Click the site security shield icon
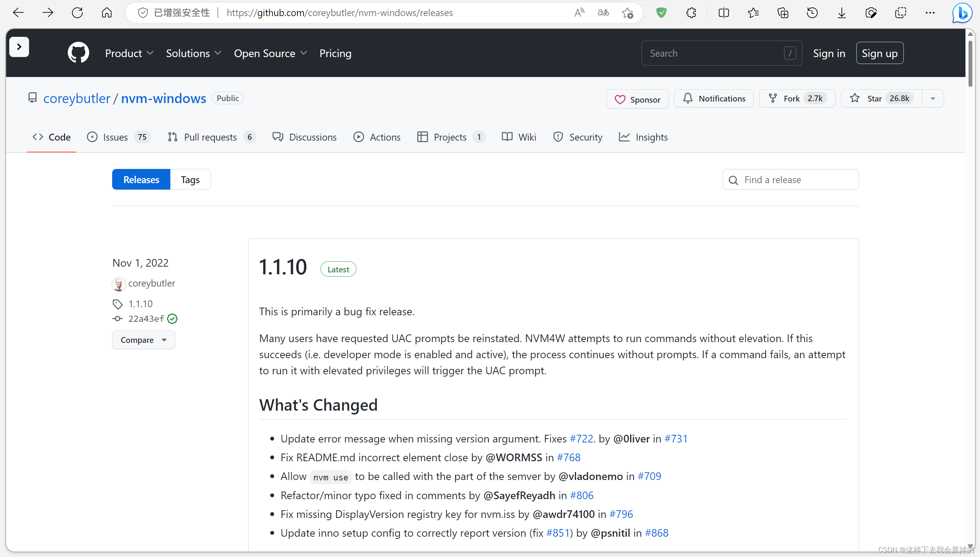 pyautogui.click(x=143, y=13)
